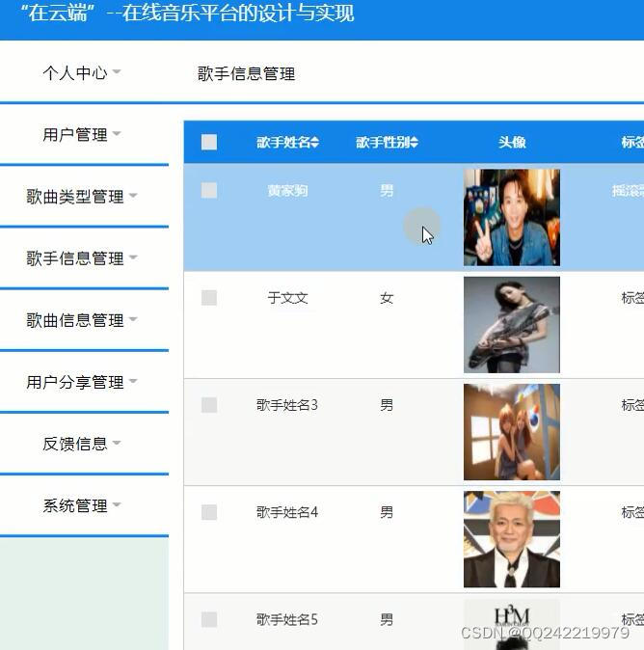Viewport: 644px width, 650px height.
Task: Click the 歌手信息管理 page title
Action: [246, 74]
